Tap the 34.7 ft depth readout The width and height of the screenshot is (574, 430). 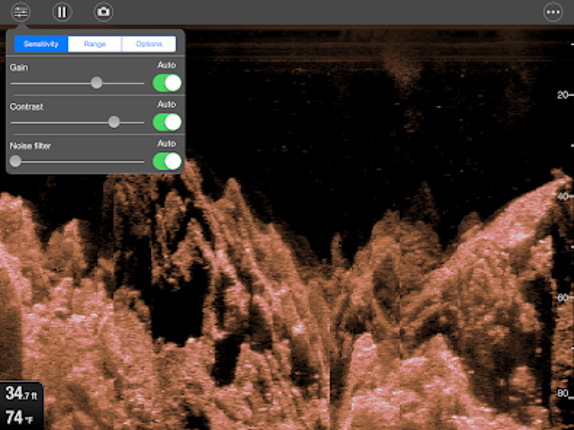pos(21,394)
